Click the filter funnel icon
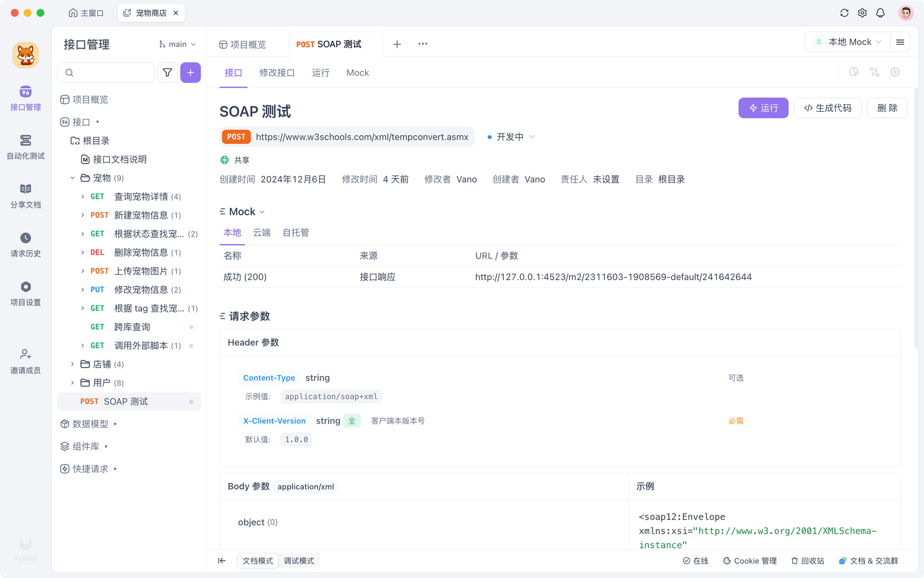This screenshot has width=924, height=578. pyautogui.click(x=167, y=73)
